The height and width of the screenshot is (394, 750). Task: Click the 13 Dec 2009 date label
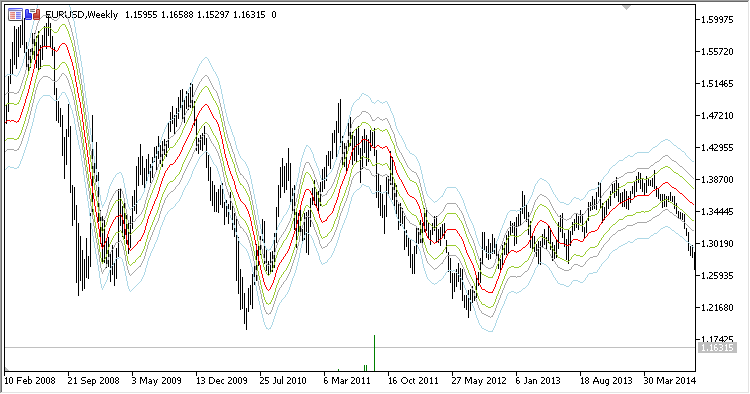point(221,381)
